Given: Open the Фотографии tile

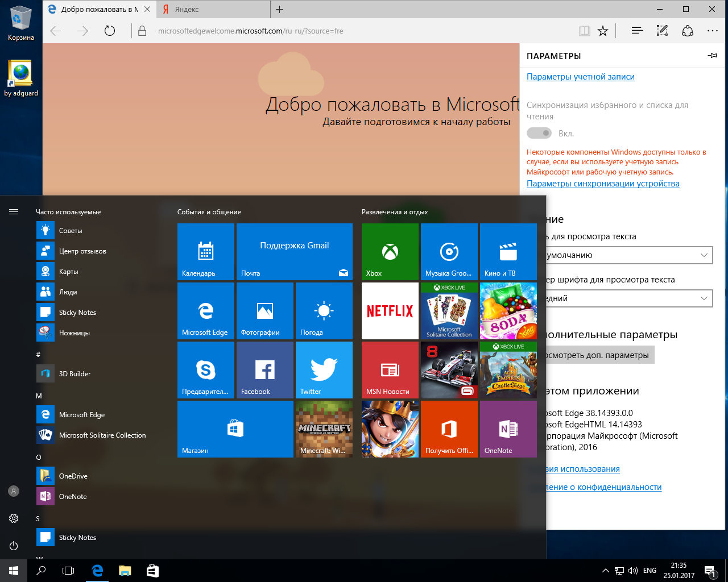Looking at the screenshot, I should tap(265, 311).
